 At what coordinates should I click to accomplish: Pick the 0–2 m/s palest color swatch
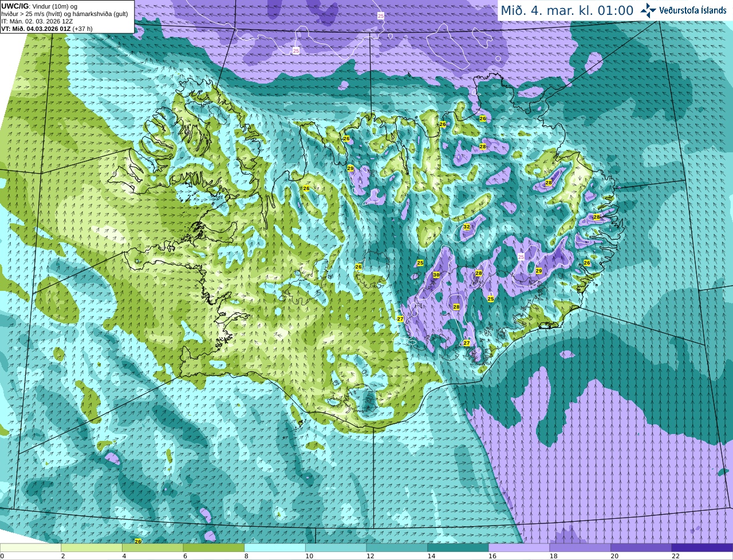click(30, 547)
